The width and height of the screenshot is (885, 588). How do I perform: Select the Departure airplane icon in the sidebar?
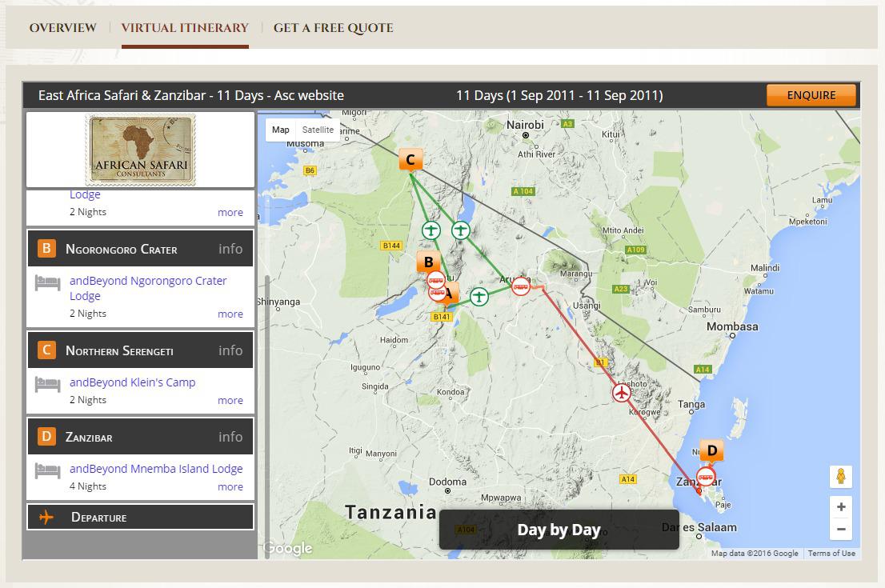point(46,517)
